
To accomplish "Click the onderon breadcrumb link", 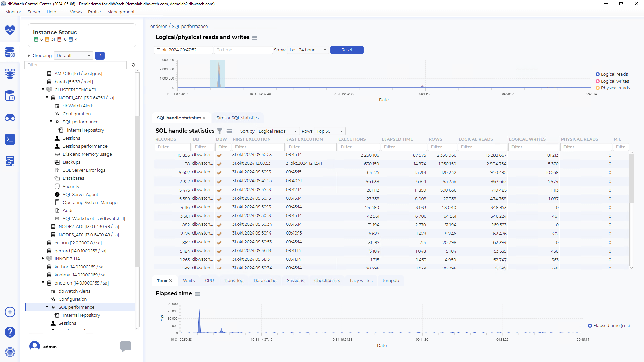I will 159,27.
